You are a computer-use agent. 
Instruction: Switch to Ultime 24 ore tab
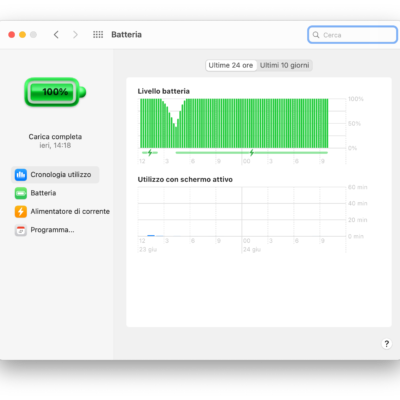pyautogui.click(x=231, y=65)
